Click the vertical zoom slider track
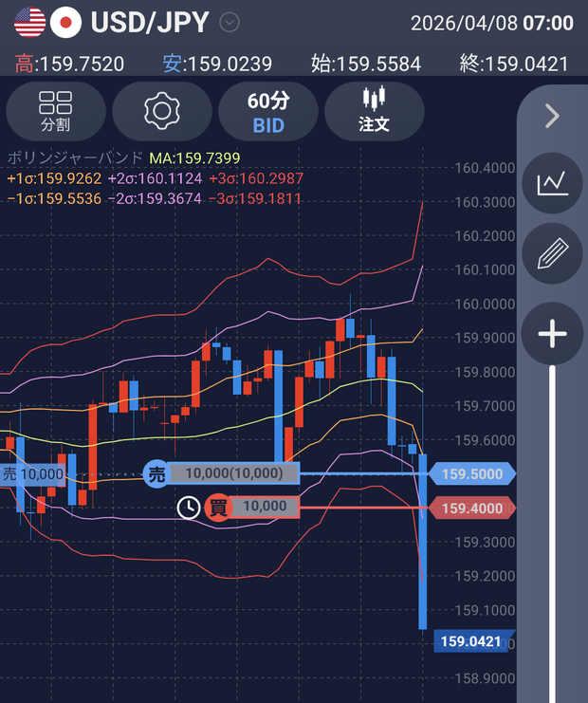The height and width of the screenshot is (703, 588). pyautogui.click(x=553, y=533)
